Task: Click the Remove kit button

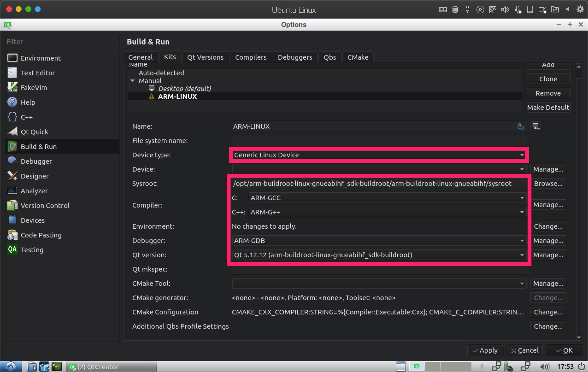Action: click(x=548, y=93)
